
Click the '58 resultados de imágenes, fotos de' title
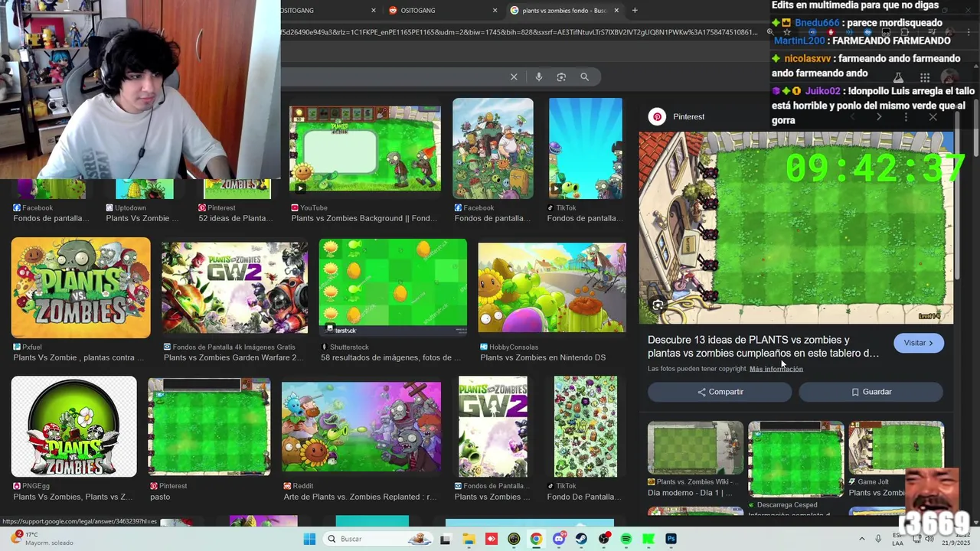tap(390, 357)
